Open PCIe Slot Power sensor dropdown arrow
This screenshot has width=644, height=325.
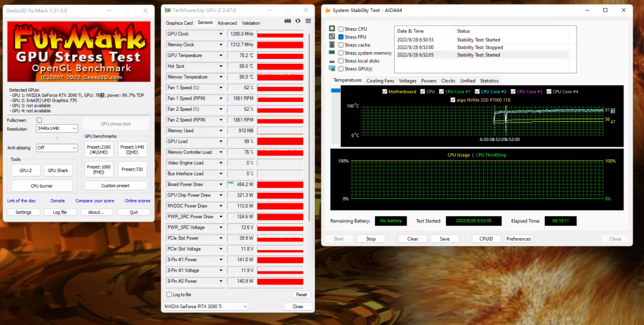pos(221,238)
